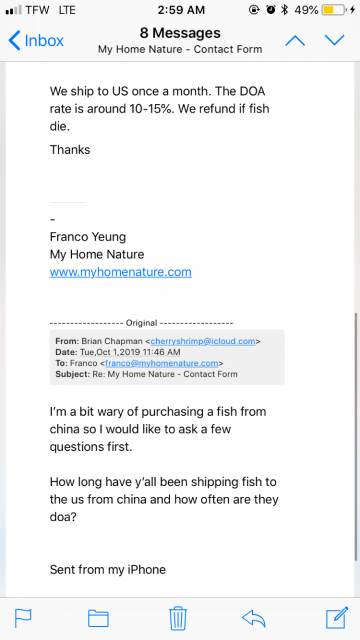Screen dimensions: 360x640
Task: Tap the quoted original message header box
Action: point(167,357)
